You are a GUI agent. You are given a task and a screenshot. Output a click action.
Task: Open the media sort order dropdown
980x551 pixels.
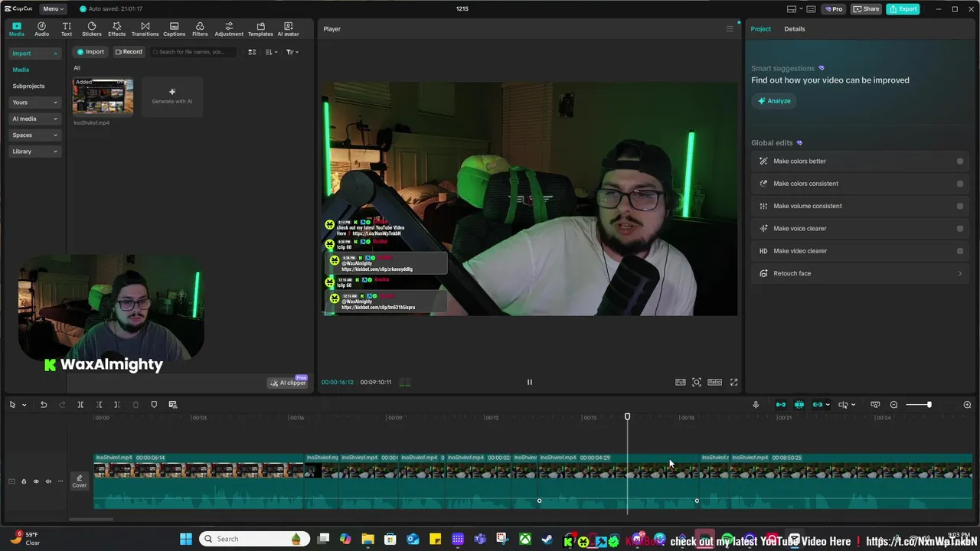(271, 52)
